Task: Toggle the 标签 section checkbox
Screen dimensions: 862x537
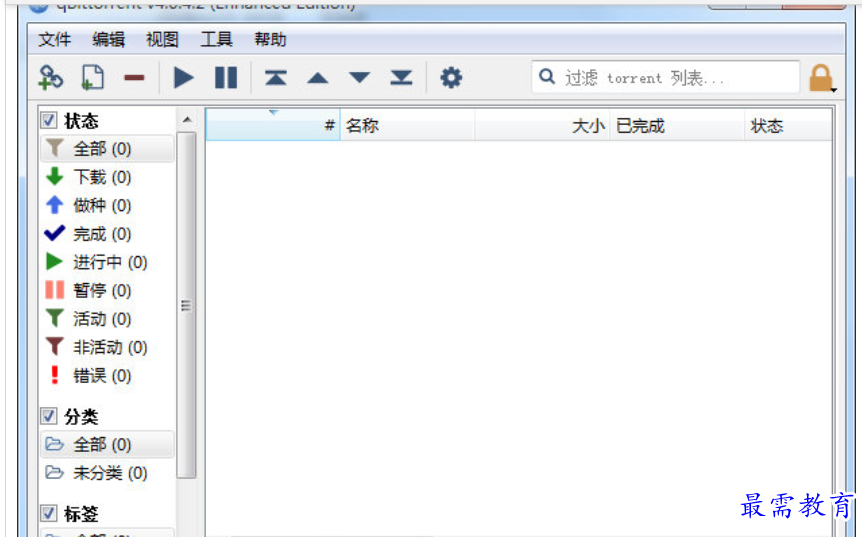Action: pos(49,513)
